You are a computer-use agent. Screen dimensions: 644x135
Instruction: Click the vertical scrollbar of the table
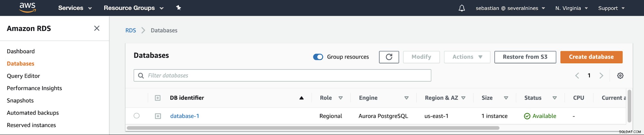point(629,106)
